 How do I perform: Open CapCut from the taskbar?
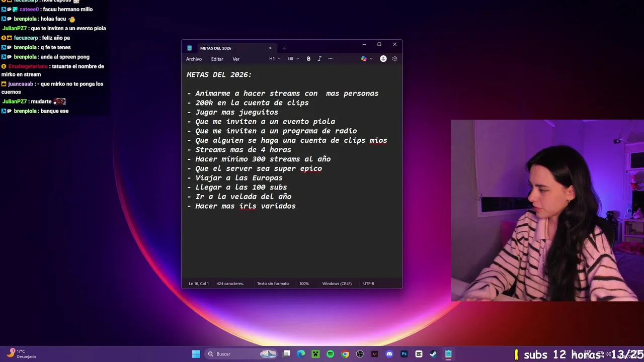click(x=419, y=354)
